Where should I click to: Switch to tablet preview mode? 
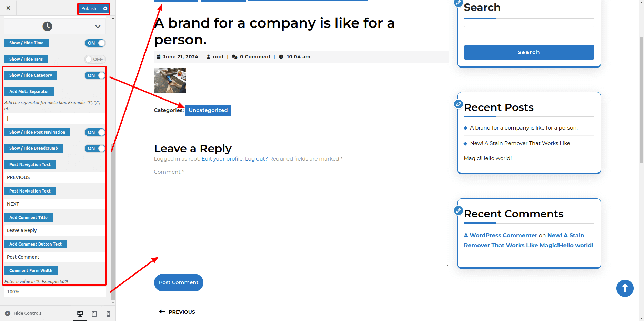94,313
